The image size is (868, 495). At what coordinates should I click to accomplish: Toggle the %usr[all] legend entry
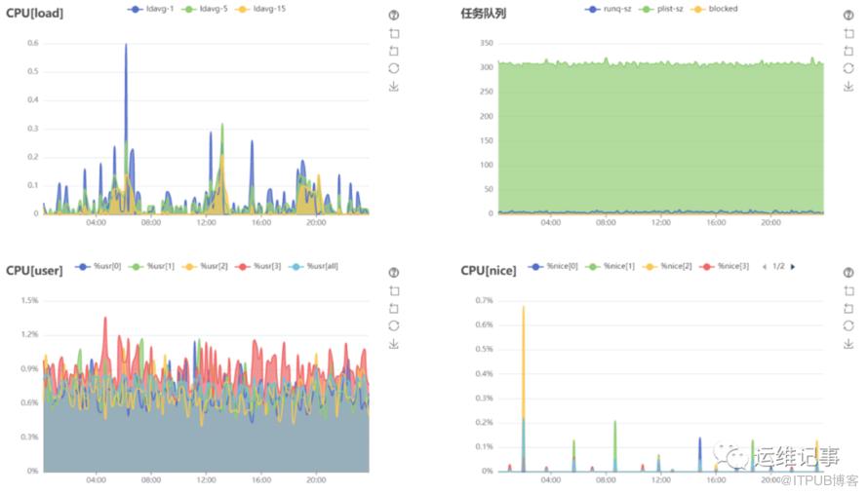click(313, 266)
